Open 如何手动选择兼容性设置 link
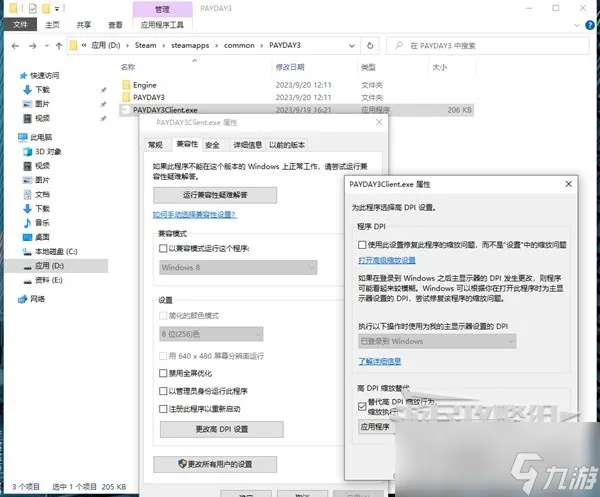The width and height of the screenshot is (600, 497). pos(194,215)
